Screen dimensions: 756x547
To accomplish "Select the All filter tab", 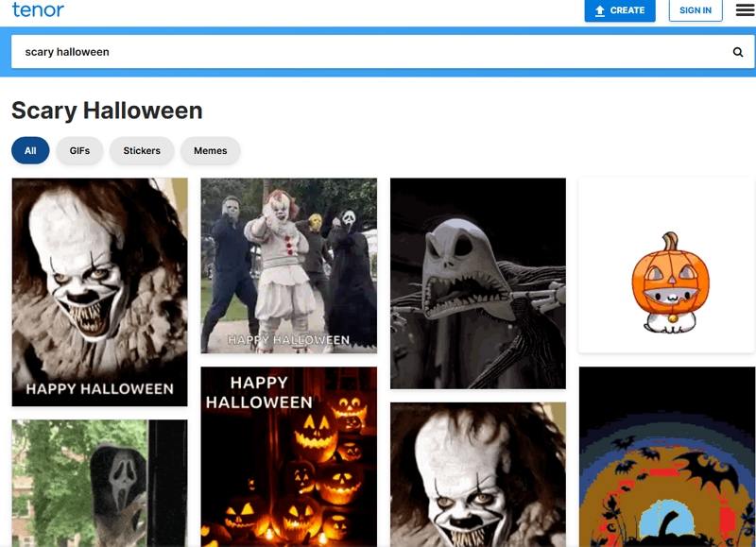I will coord(30,150).
